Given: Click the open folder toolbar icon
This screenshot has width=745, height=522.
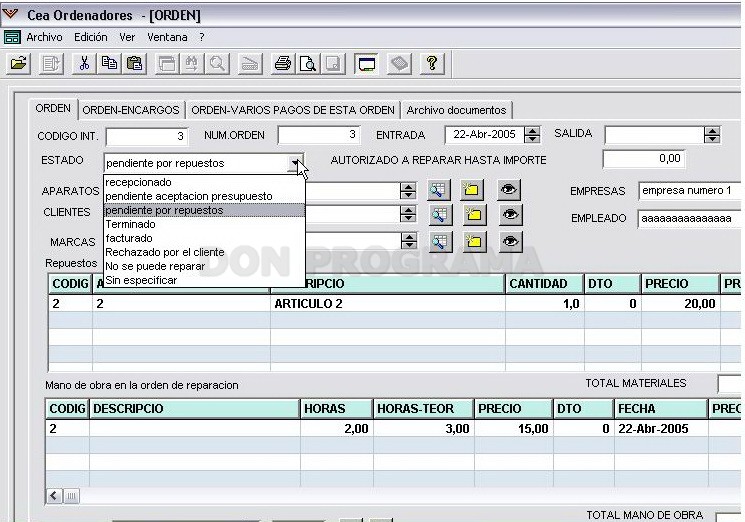Looking at the screenshot, I should click(x=19, y=64).
